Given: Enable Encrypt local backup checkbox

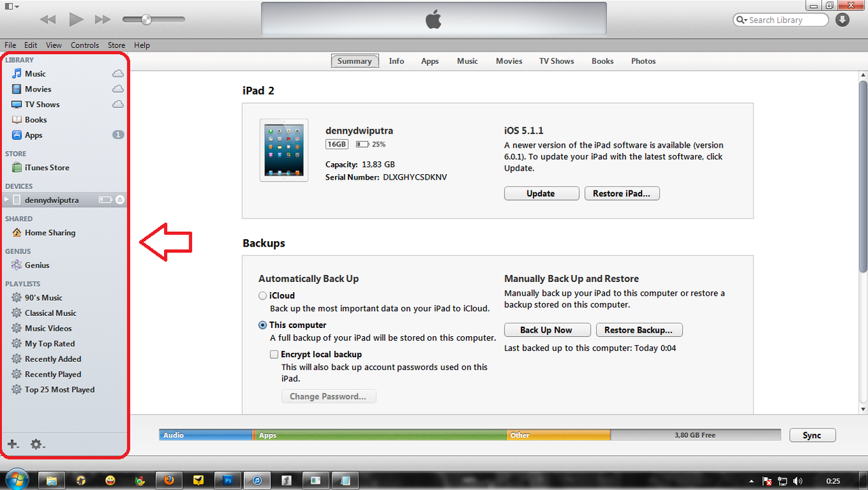Looking at the screenshot, I should (x=274, y=354).
